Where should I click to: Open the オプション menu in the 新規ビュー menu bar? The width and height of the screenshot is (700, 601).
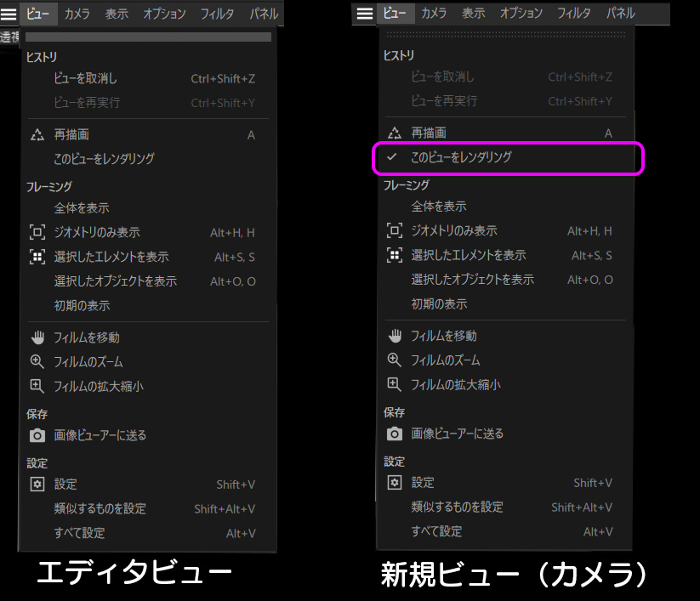pos(521,14)
